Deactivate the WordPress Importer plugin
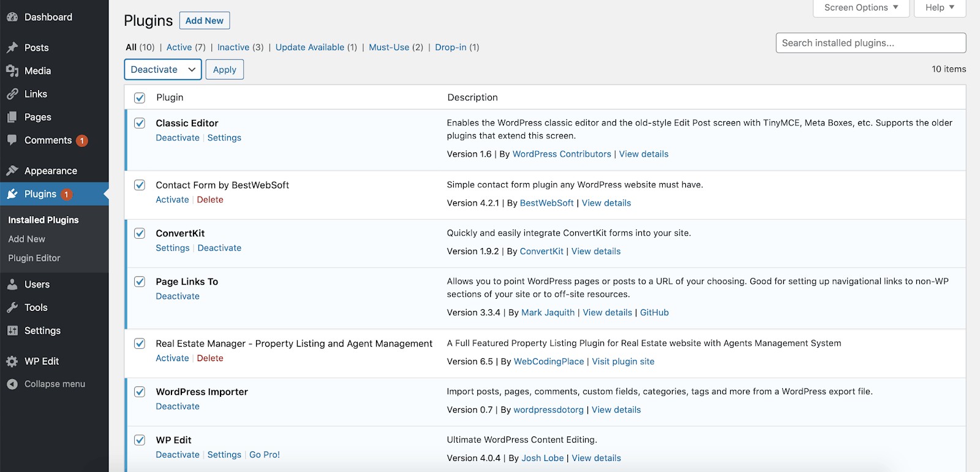Viewport: 980px width, 472px height. [x=178, y=406]
